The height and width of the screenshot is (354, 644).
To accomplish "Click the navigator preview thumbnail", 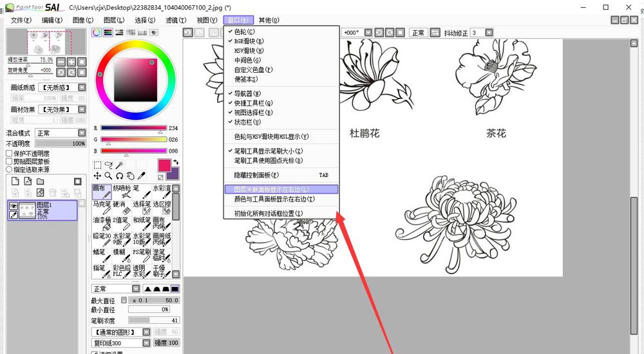I will click(46, 42).
